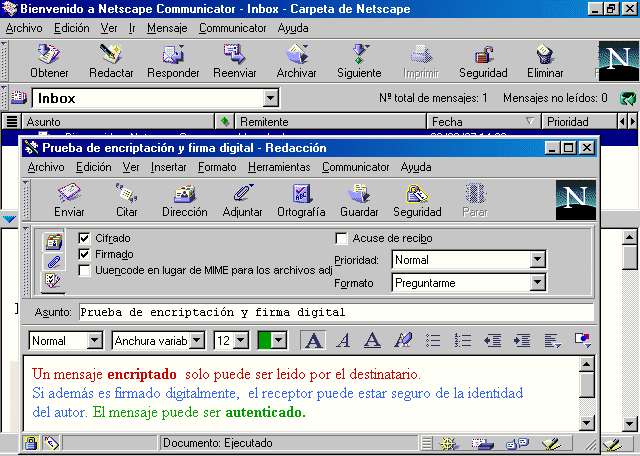Sort messages by Fecha column
This screenshot has width=640, height=456.
484,122
